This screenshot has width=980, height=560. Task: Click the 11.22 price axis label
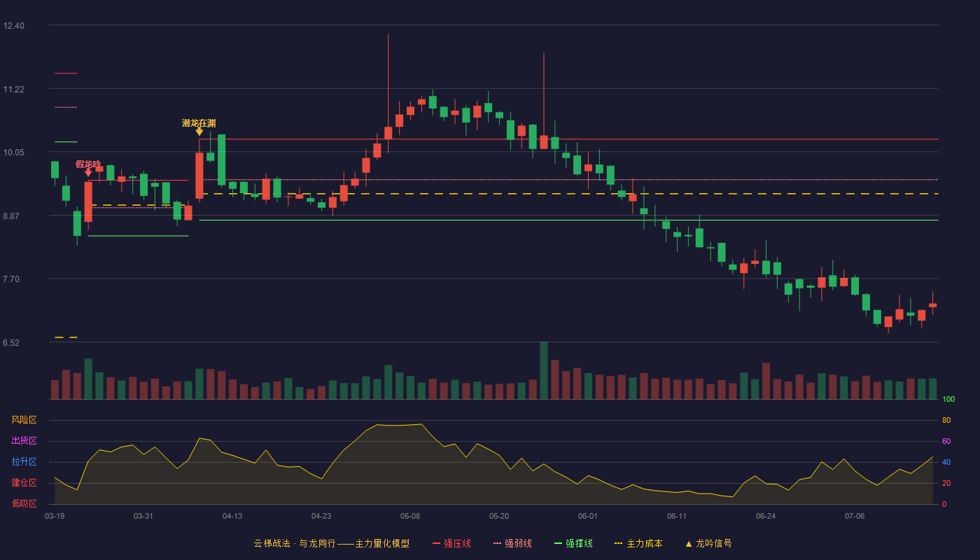(13, 90)
